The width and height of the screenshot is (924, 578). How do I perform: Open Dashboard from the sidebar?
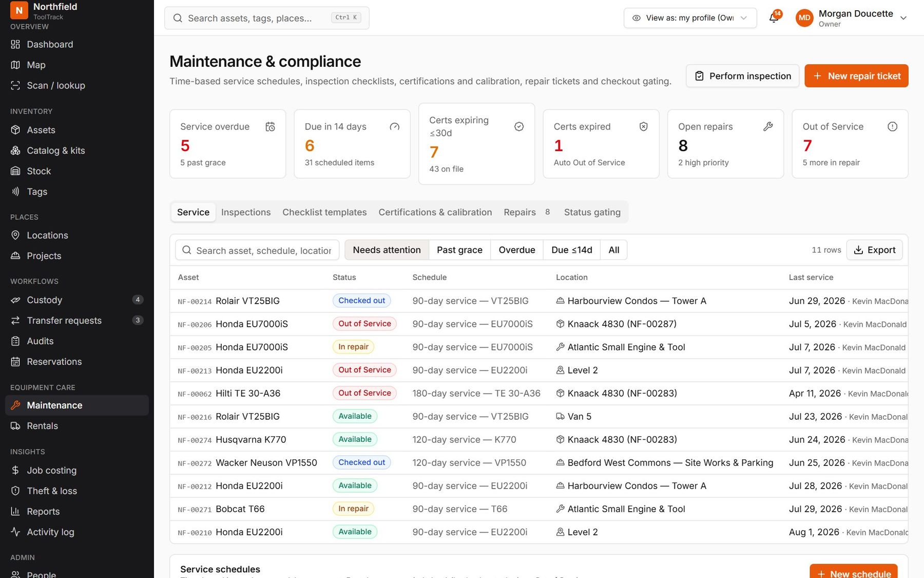pos(77,44)
